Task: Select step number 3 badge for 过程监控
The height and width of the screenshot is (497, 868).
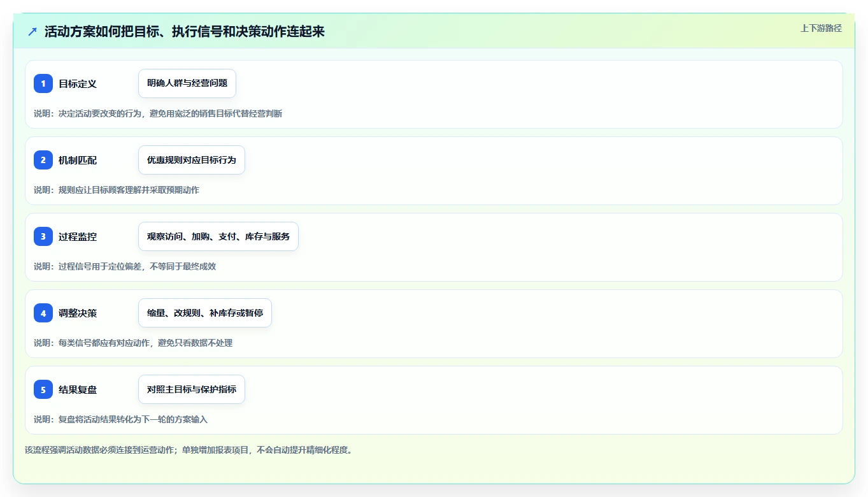Action: click(43, 236)
